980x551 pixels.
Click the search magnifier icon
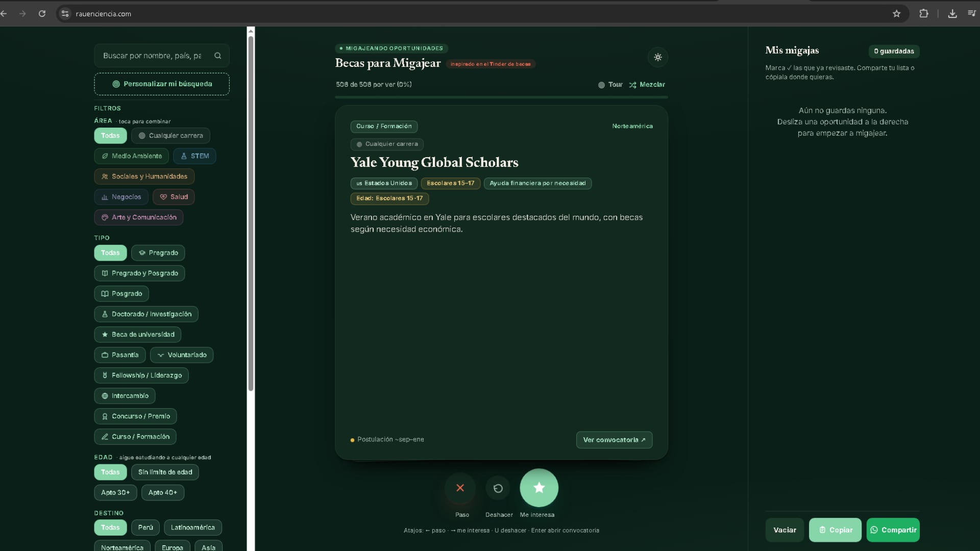coord(218,56)
